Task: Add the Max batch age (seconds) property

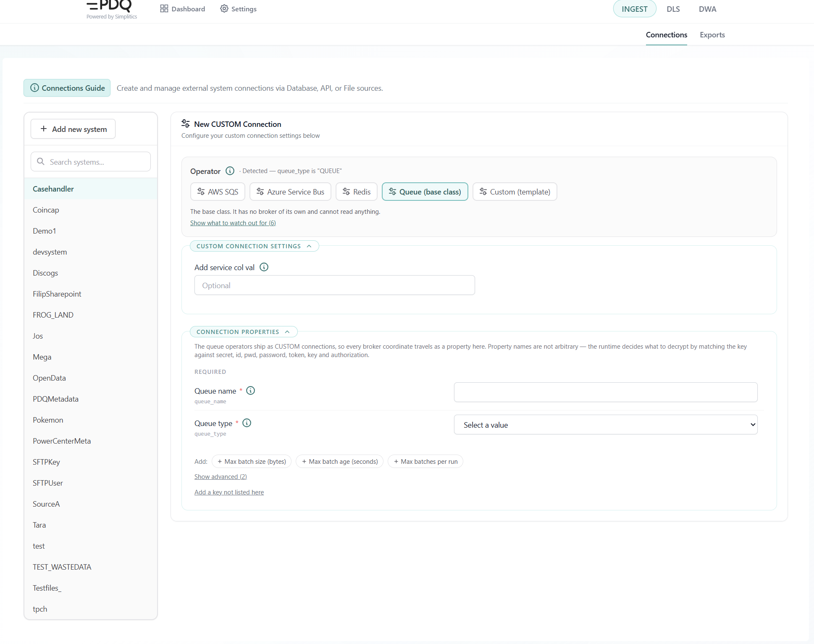Action: [339, 461]
